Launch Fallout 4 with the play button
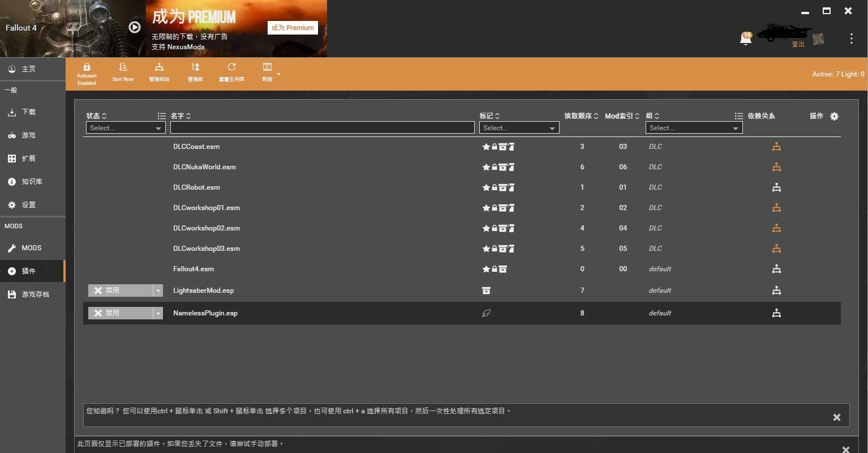Image resolution: width=868 pixels, height=453 pixels. coord(135,27)
